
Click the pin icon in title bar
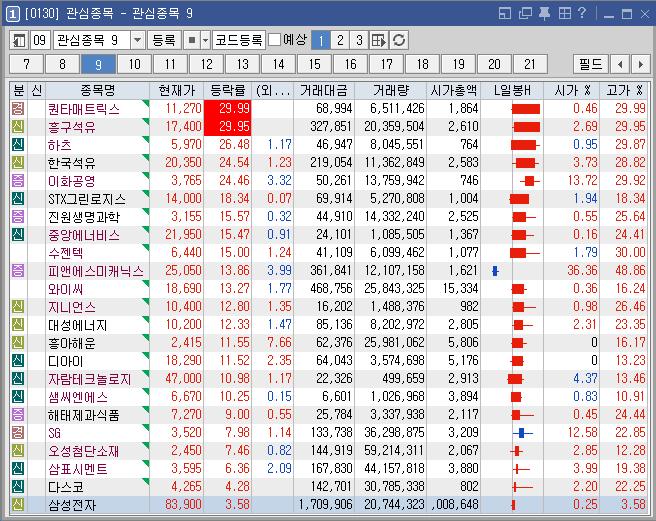pyautogui.click(x=544, y=13)
